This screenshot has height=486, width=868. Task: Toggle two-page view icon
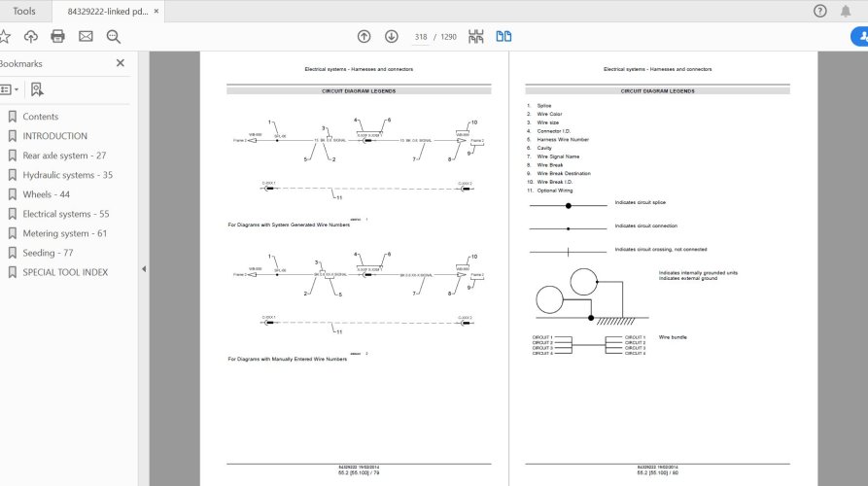click(x=503, y=37)
